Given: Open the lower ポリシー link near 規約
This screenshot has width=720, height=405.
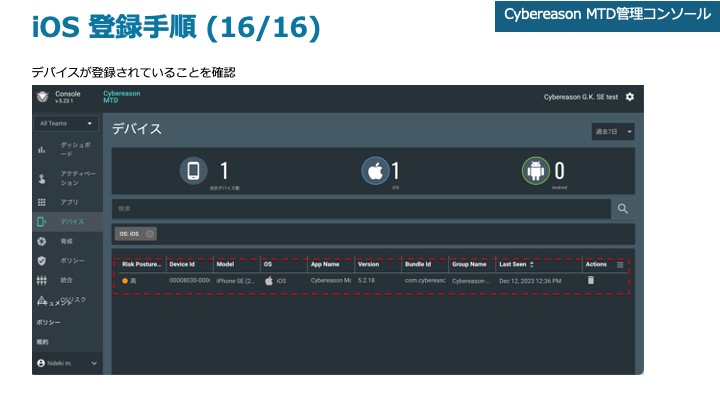Looking at the screenshot, I should pyautogui.click(x=48, y=323).
